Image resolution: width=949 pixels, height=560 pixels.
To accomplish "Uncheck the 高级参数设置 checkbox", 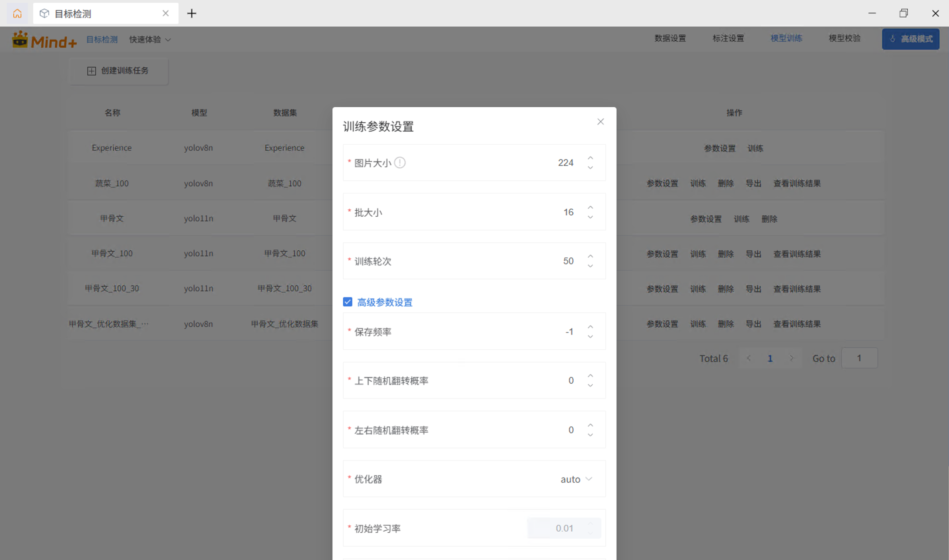I will click(347, 302).
